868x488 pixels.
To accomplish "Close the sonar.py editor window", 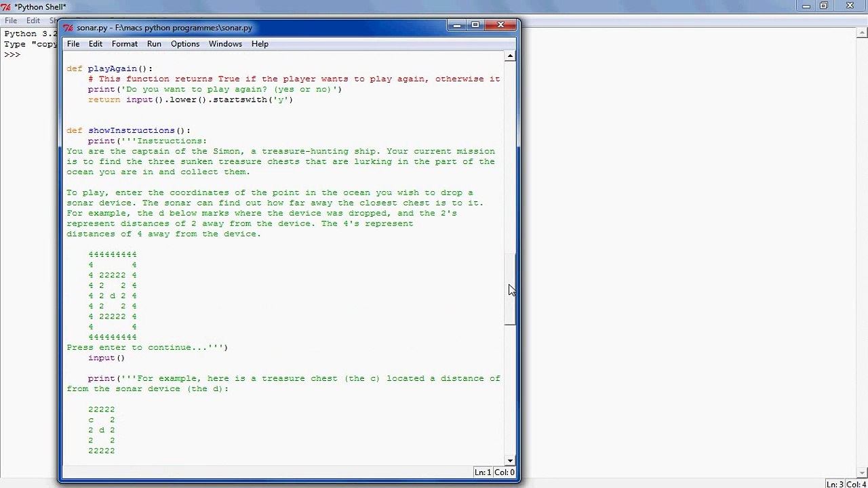I will pos(500,26).
